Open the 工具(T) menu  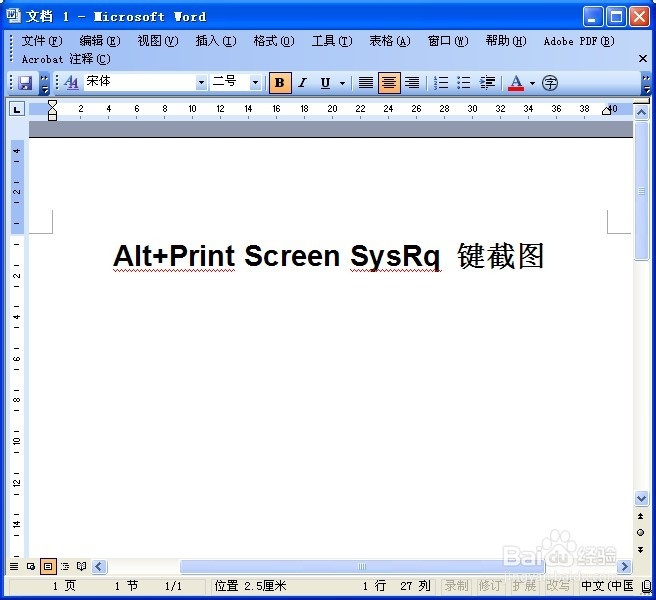pyautogui.click(x=332, y=41)
